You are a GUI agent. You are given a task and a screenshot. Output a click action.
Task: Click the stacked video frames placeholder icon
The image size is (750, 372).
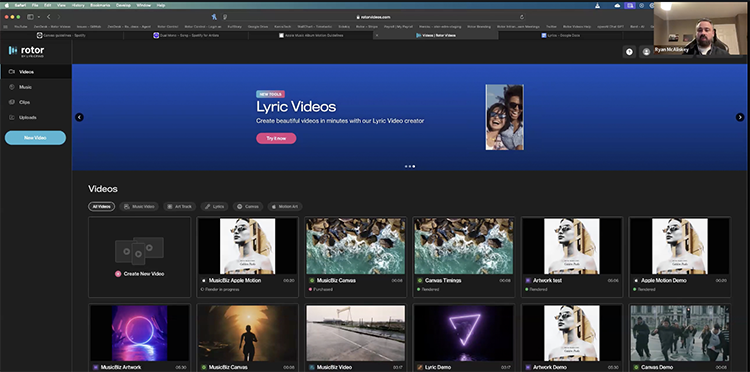(139, 251)
